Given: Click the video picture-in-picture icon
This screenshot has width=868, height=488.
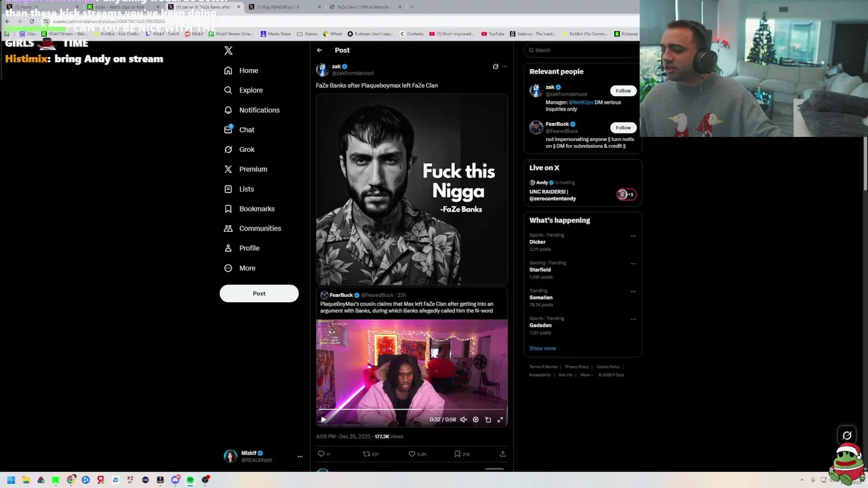Looking at the screenshot, I should click(x=488, y=420).
